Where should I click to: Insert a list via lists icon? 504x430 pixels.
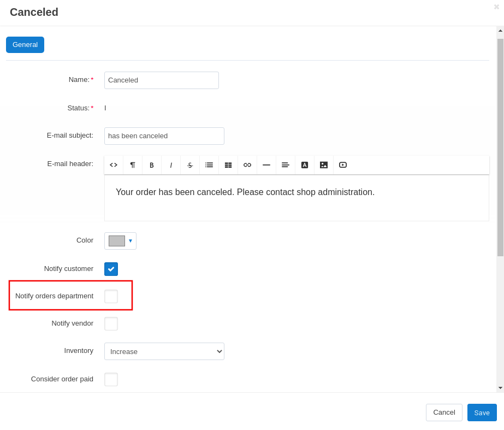[x=209, y=165]
